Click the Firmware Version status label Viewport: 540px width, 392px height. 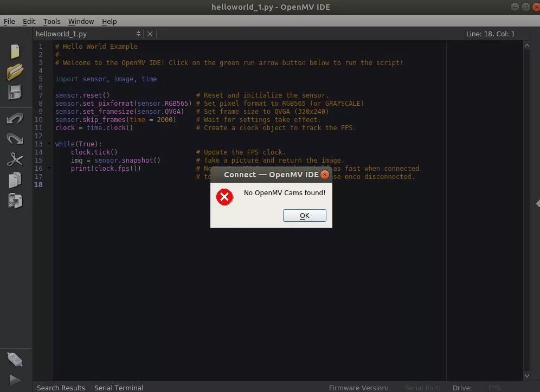coord(358,388)
